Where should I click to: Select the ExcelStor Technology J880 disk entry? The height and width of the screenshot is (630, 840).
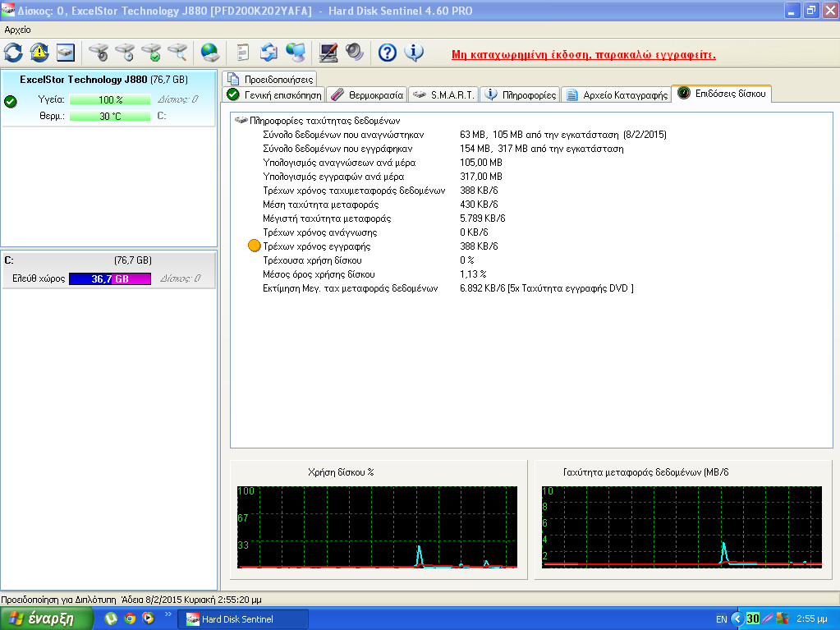[x=108, y=98]
